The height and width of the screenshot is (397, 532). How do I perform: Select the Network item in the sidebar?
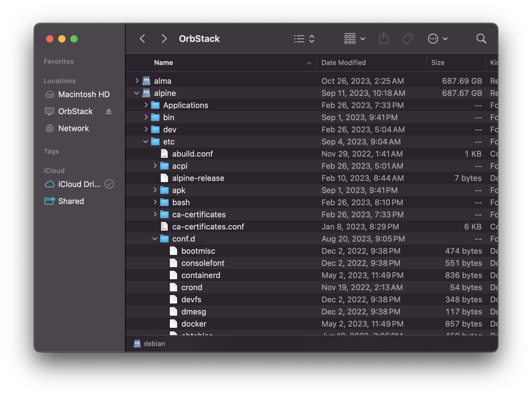coord(73,128)
